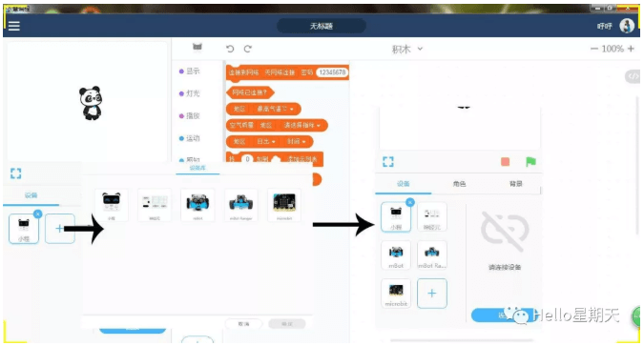Switch to the 背景 tab

click(516, 184)
